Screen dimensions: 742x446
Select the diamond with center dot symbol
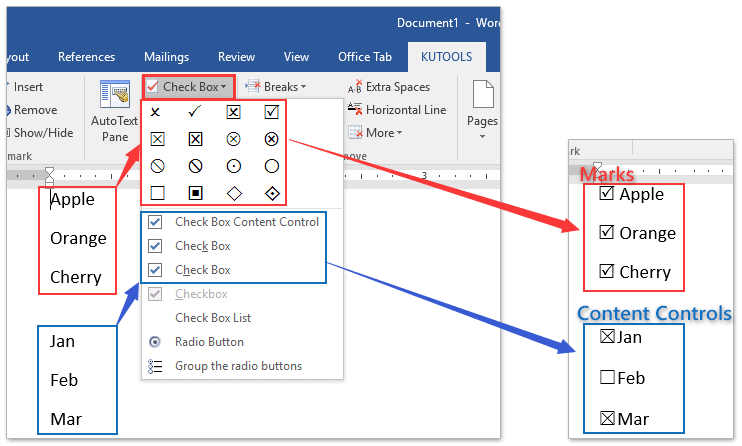click(x=273, y=193)
